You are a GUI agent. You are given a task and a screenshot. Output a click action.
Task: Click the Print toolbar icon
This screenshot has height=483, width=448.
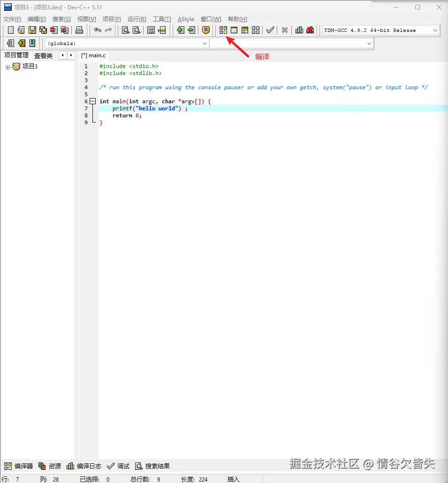click(79, 30)
